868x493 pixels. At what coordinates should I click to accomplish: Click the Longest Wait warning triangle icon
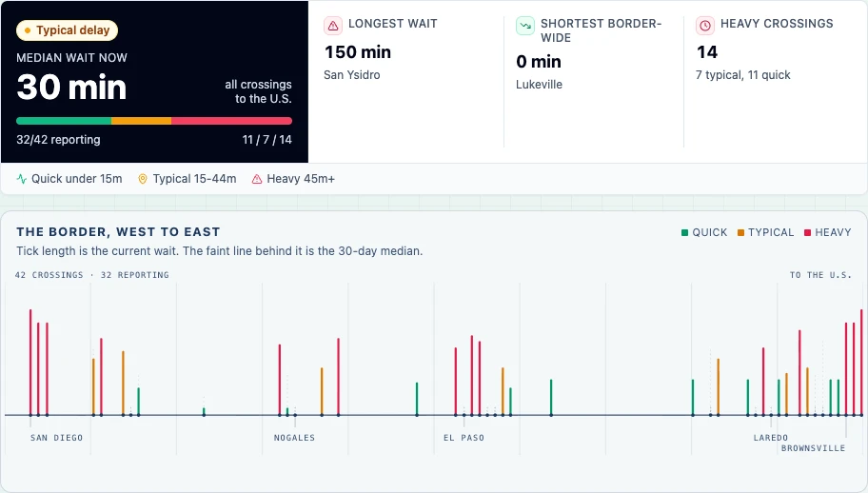pyautogui.click(x=333, y=26)
